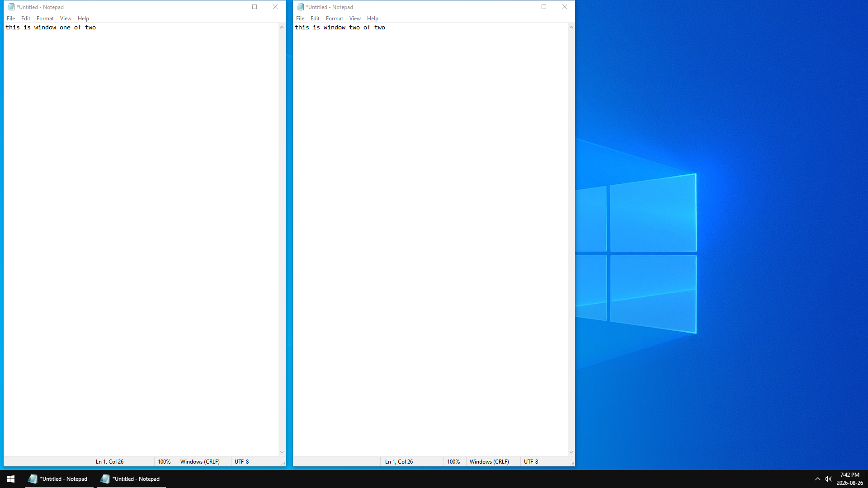Click text area containing 'window two of two'

430,239
